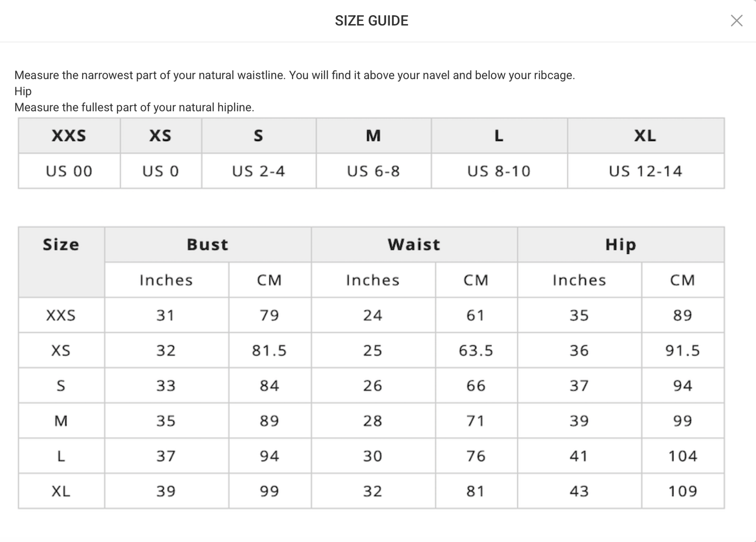Click the SIZE GUIDE title text

click(371, 21)
